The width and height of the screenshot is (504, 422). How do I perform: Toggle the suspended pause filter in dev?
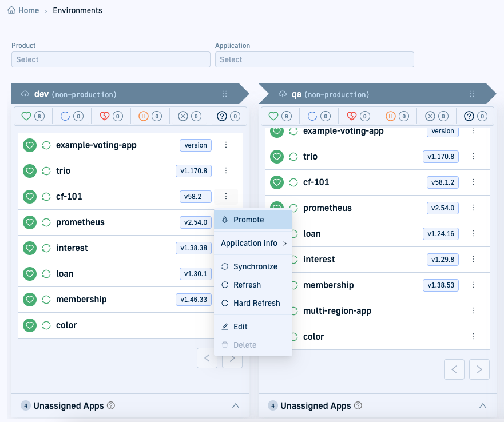pos(150,116)
